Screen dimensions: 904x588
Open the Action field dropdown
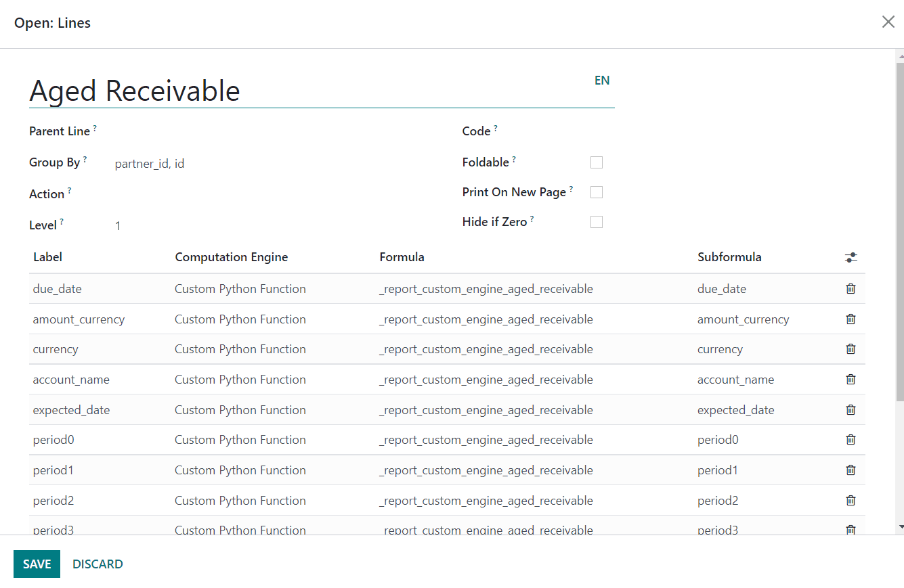click(271, 194)
